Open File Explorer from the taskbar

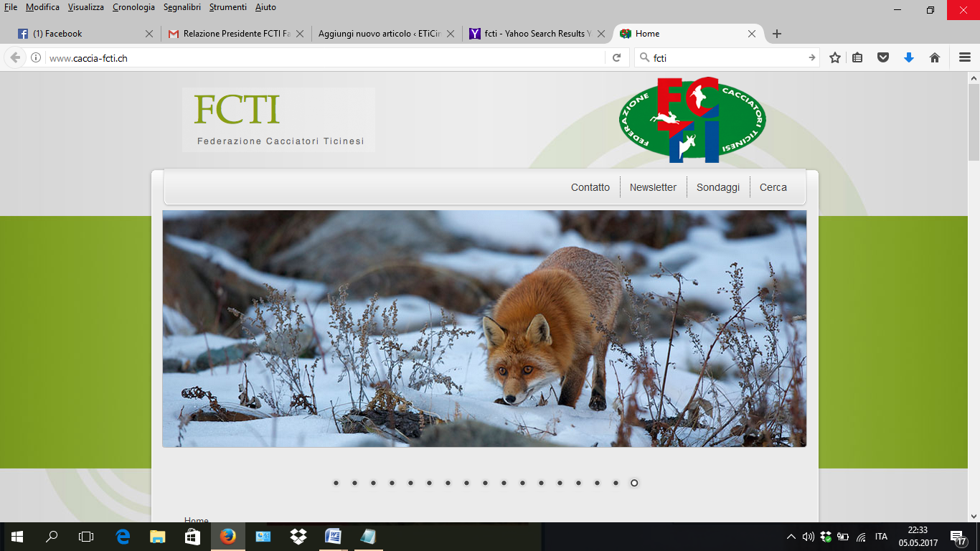tap(158, 537)
